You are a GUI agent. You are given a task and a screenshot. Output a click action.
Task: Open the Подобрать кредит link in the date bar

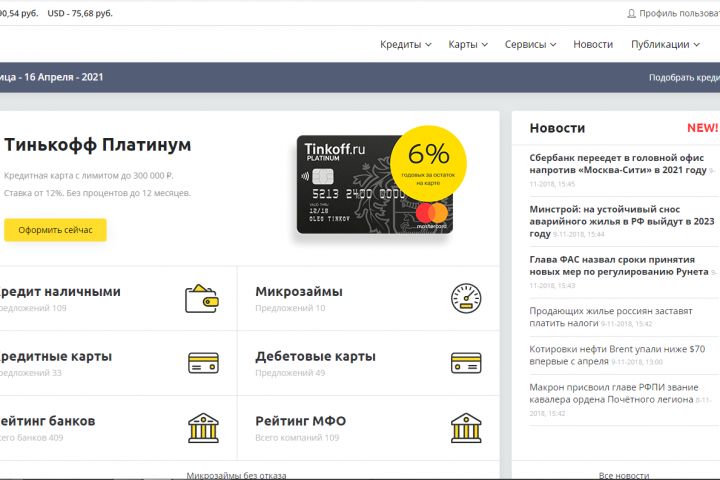click(x=684, y=78)
